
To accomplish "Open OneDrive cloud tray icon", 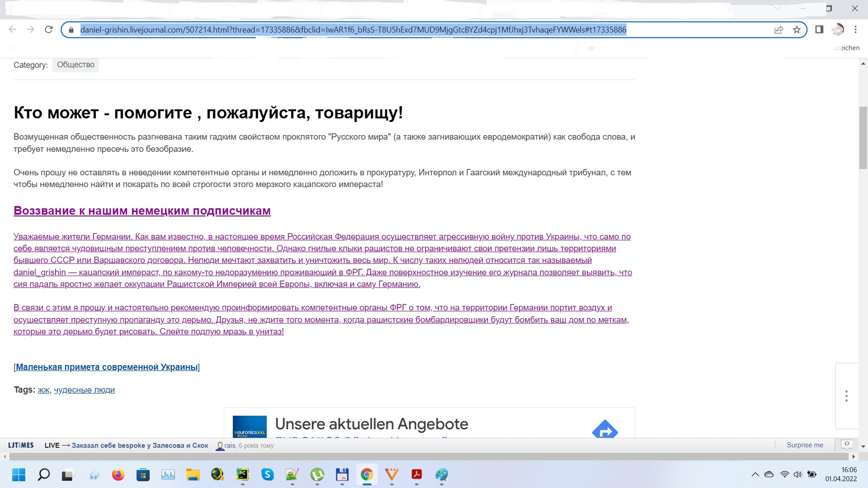I will [769, 474].
